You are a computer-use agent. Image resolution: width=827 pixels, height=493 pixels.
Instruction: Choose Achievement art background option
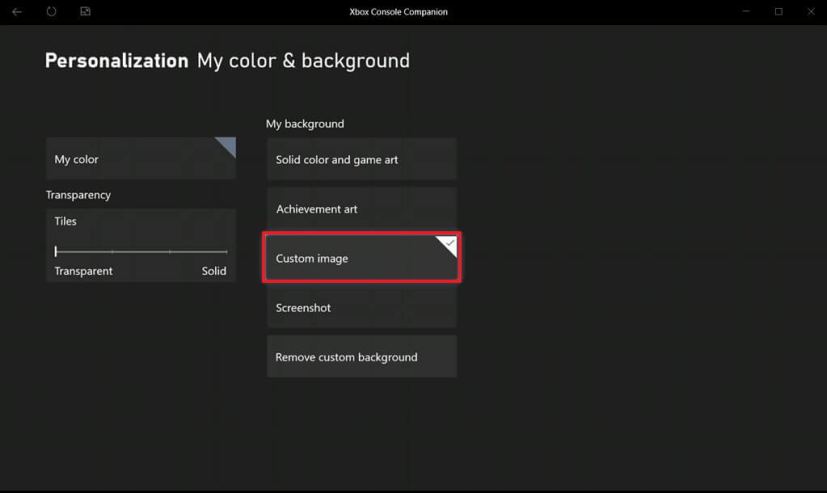pos(362,209)
